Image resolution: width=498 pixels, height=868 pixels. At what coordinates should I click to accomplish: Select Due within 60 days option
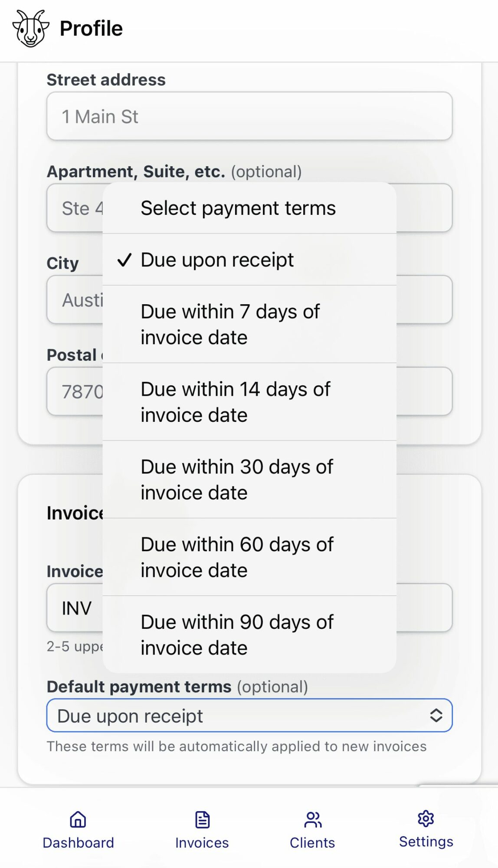tap(249, 557)
